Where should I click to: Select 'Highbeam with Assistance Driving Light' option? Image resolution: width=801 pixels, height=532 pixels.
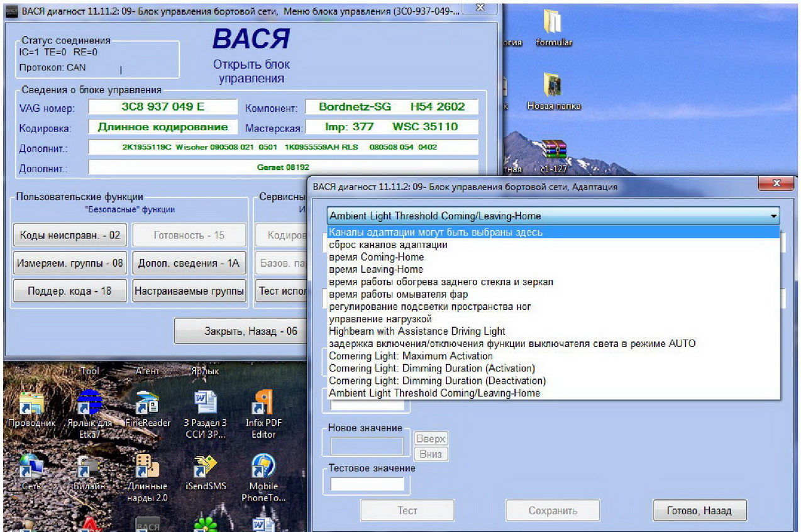pos(553,331)
